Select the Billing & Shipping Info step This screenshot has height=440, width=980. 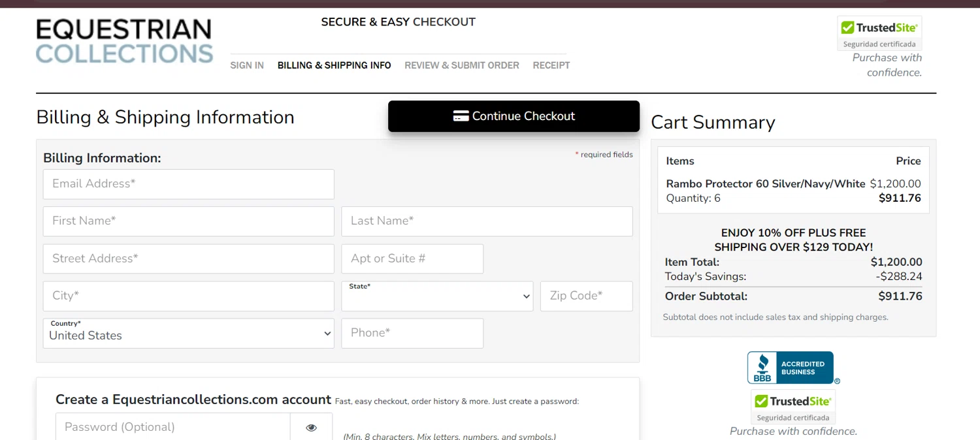334,65
